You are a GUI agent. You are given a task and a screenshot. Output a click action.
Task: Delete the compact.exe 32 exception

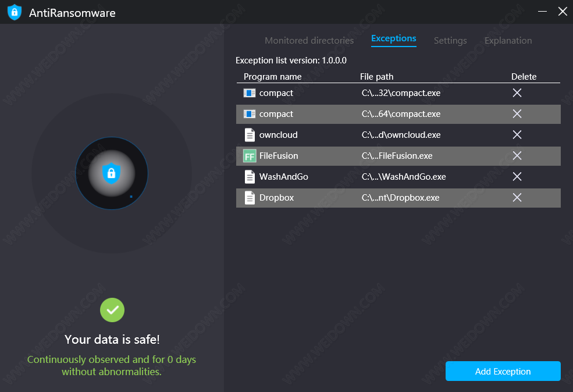coord(517,93)
